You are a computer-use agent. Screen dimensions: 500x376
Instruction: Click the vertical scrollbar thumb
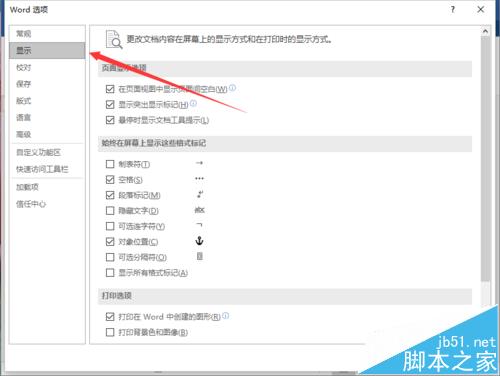coord(485,158)
